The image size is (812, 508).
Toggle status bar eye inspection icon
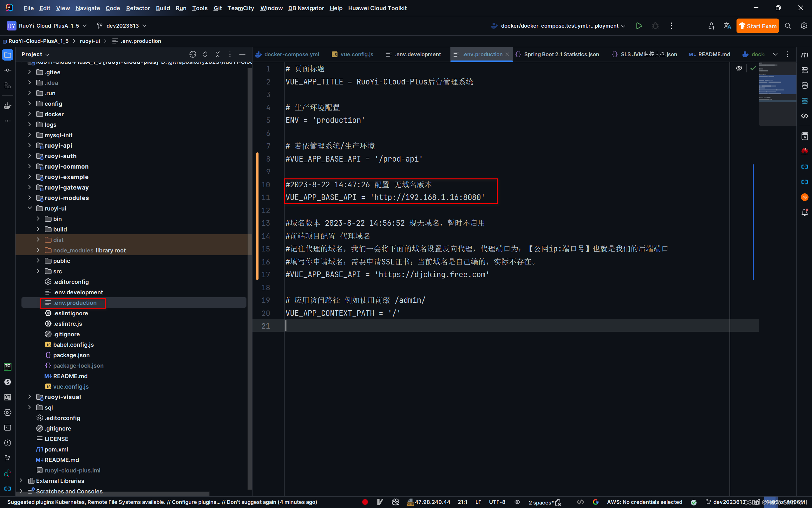pos(517,502)
